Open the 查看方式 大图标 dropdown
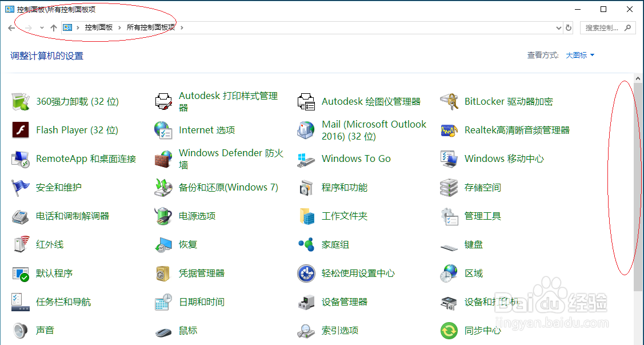The image size is (644, 345). coord(580,55)
